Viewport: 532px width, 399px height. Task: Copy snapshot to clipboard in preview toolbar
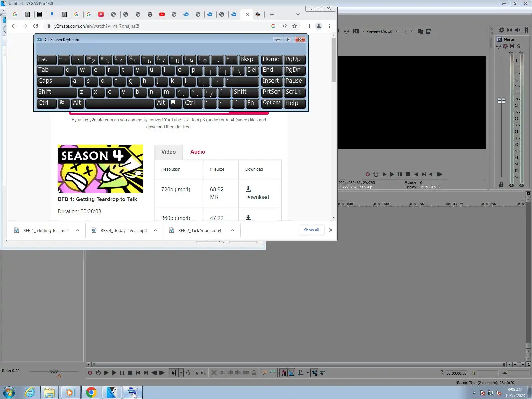pos(421,31)
